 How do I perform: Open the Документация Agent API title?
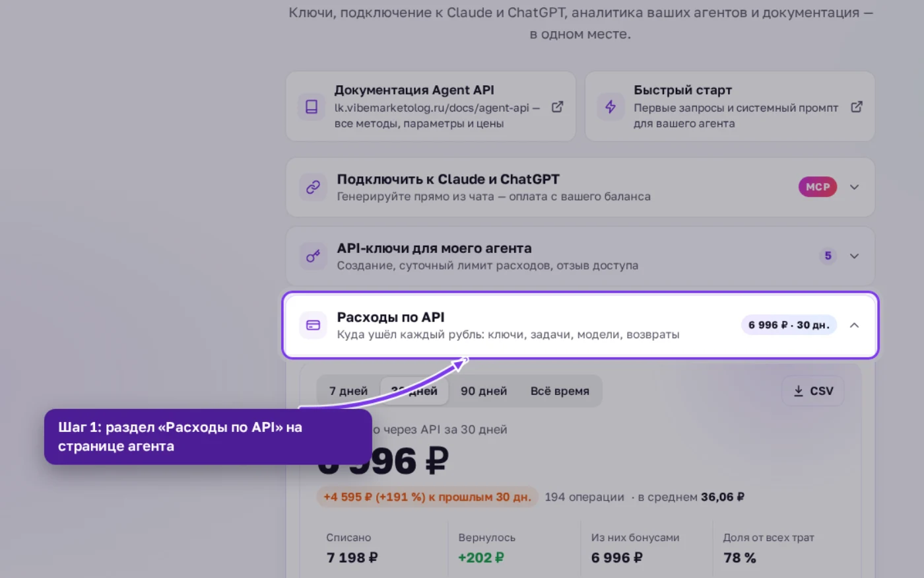pyautogui.click(x=414, y=90)
